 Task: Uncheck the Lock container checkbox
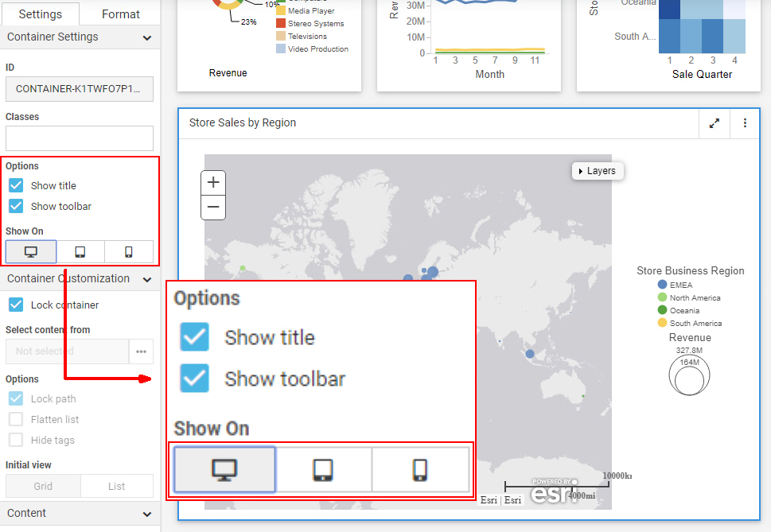point(16,305)
